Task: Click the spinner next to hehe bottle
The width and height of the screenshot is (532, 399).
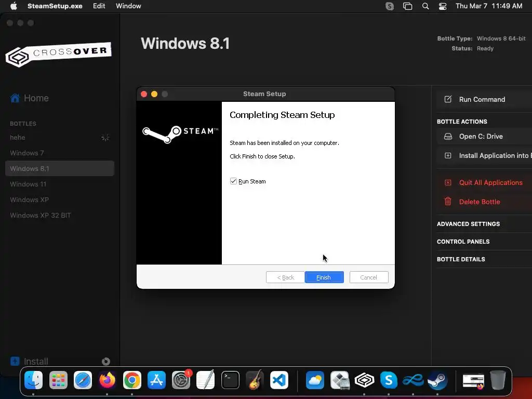Action: click(105, 137)
